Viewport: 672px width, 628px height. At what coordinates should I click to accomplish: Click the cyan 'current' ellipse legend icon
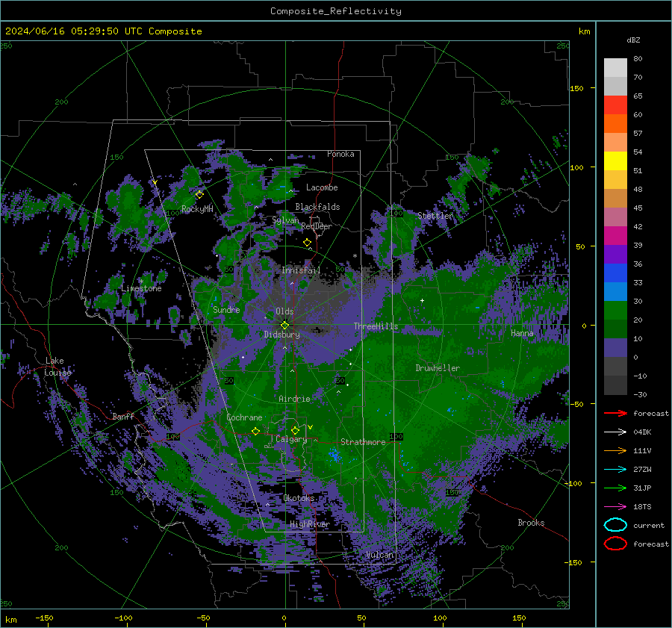pos(615,525)
